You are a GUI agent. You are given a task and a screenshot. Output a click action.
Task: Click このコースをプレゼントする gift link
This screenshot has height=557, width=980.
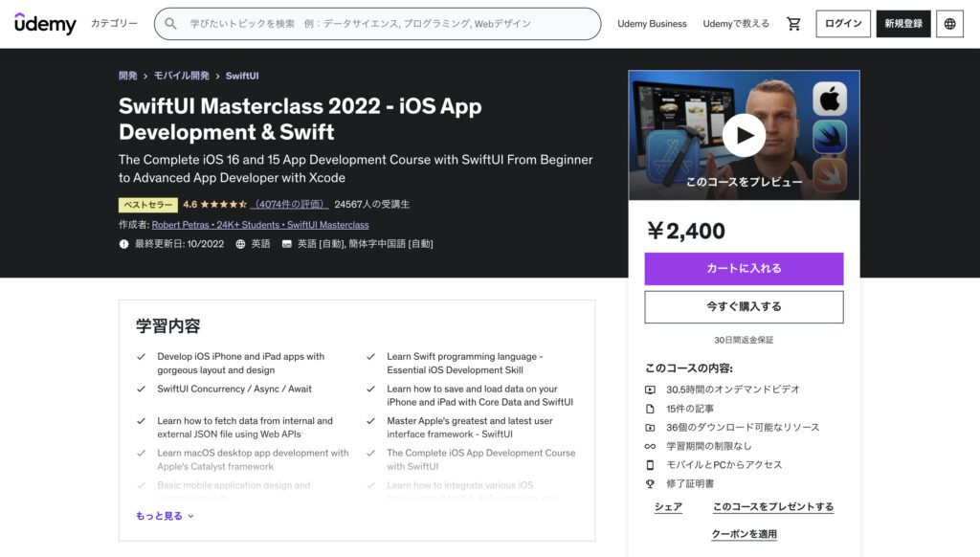(773, 507)
